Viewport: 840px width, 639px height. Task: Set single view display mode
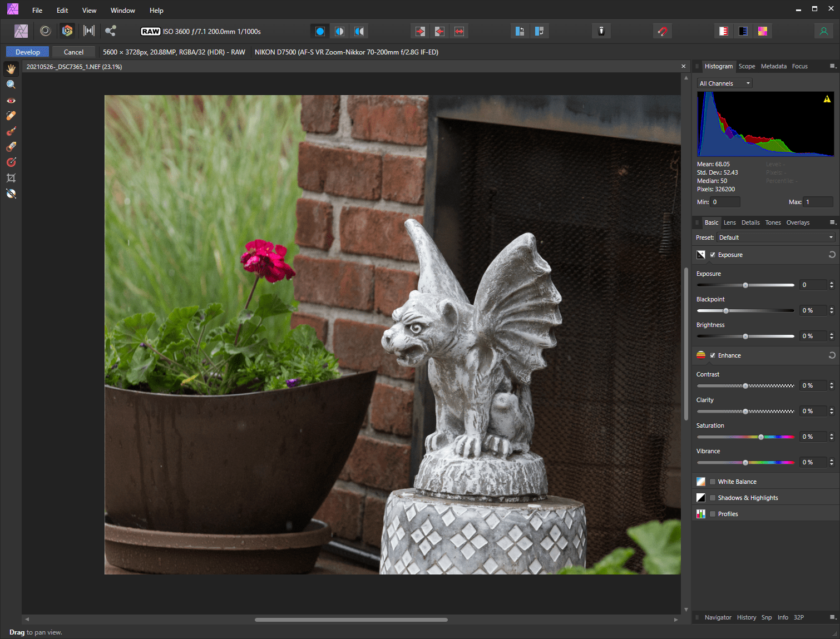pos(320,31)
